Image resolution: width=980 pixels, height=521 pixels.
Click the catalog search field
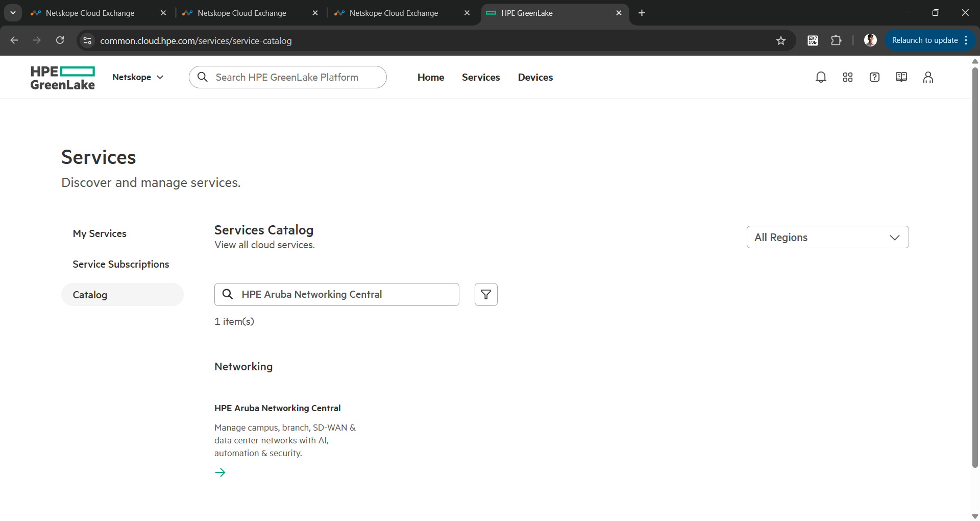point(337,294)
